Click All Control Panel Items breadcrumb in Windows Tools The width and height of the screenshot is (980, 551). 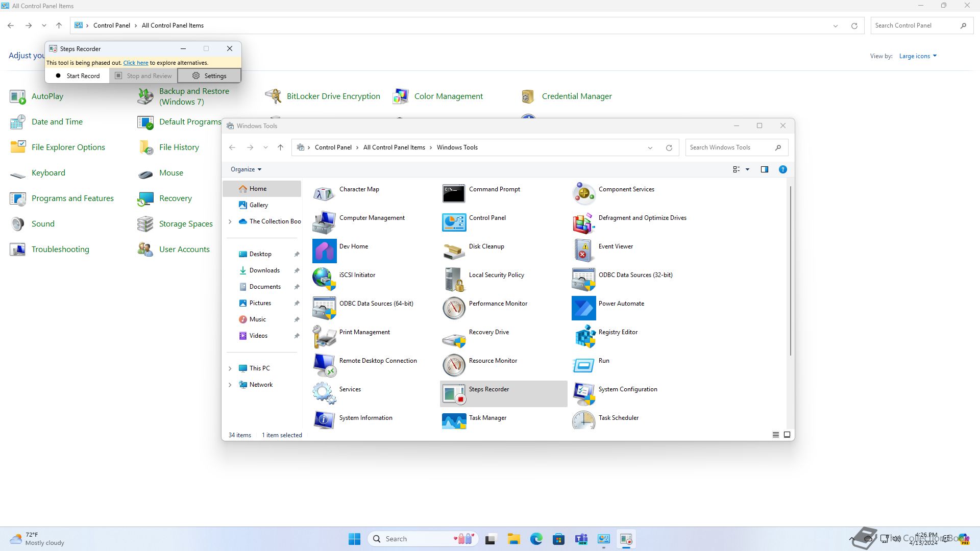click(x=394, y=147)
